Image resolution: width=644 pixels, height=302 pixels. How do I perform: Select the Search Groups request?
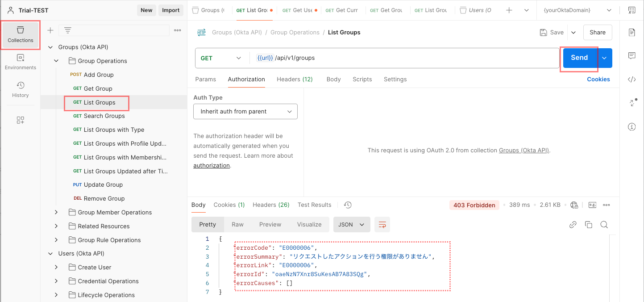(x=104, y=116)
